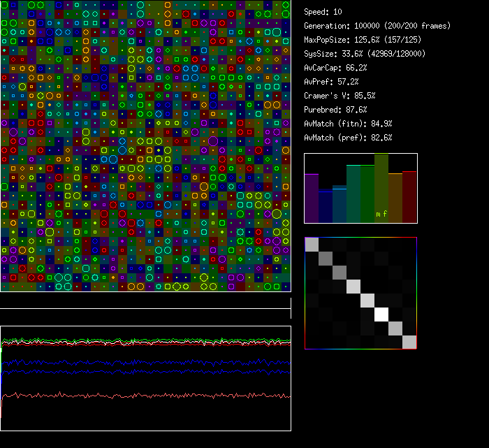
Task: Select the AvPref statistic
Action: (x=331, y=82)
